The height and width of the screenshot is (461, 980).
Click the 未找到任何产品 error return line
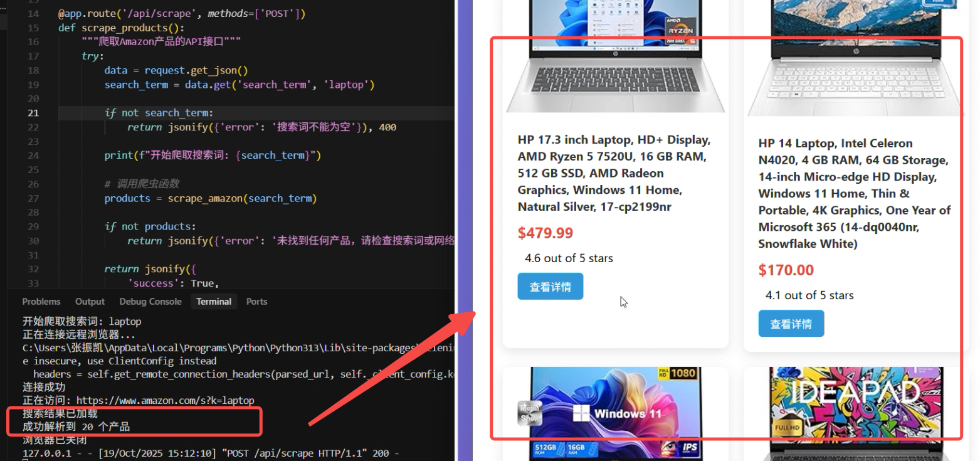coord(291,241)
